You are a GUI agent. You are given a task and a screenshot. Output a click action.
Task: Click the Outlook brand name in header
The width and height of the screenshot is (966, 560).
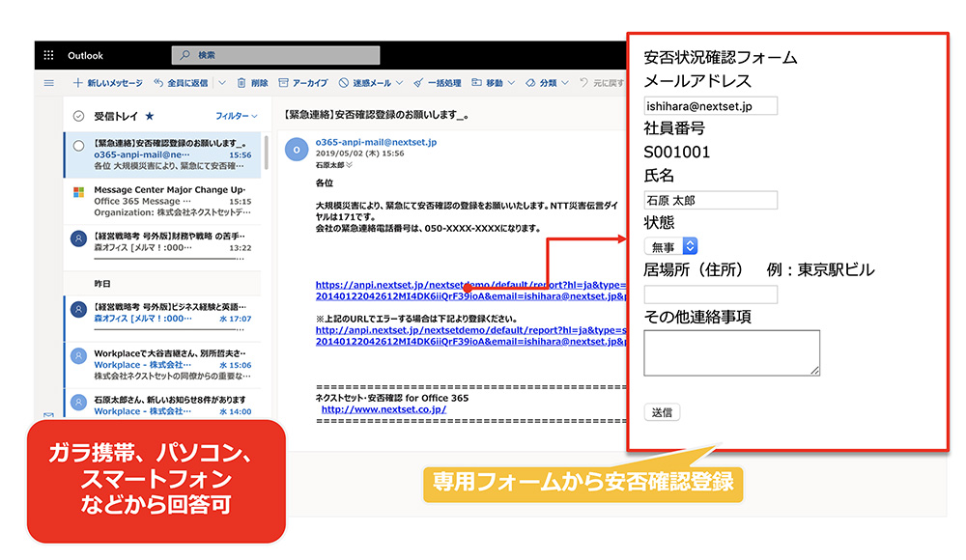point(86,55)
